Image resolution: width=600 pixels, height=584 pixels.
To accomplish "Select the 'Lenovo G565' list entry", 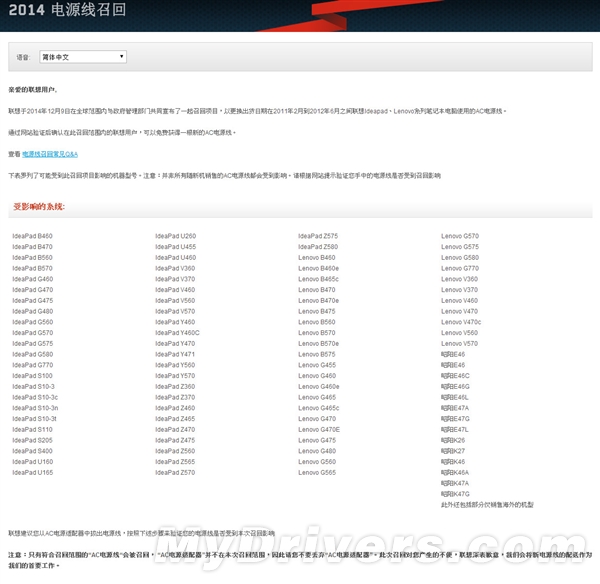I will tap(317, 473).
